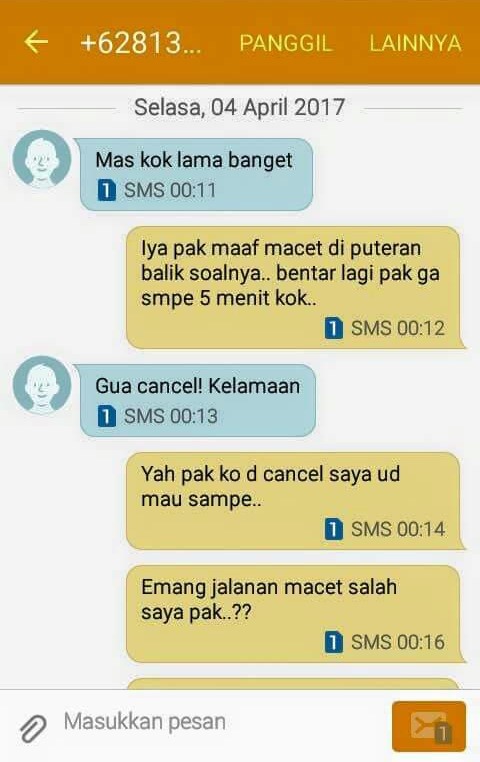
Task: Click SIM 1 icon in the 00:16 message
Action: [x=333, y=642]
